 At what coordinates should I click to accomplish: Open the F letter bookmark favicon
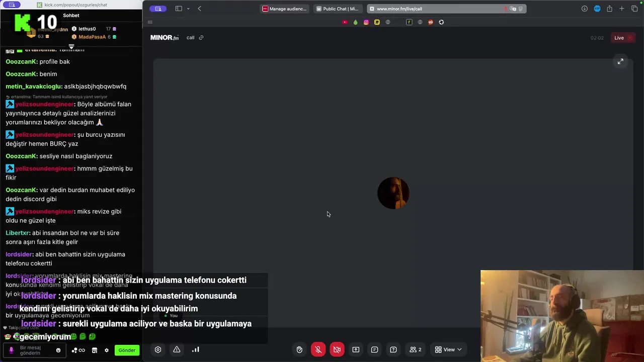coord(409,22)
